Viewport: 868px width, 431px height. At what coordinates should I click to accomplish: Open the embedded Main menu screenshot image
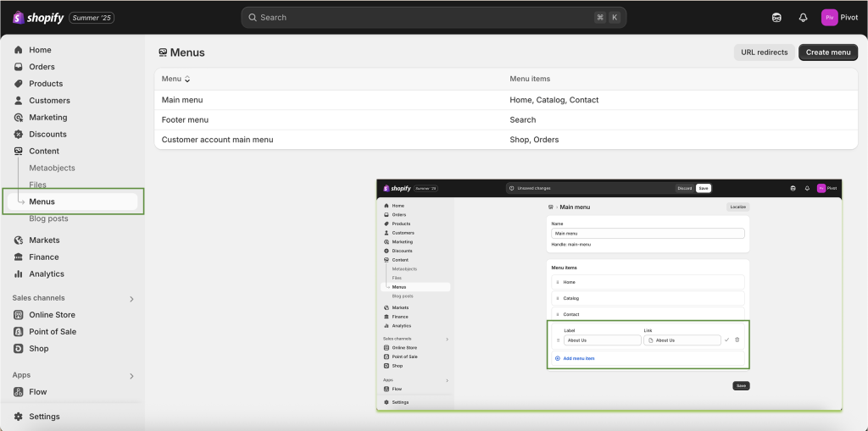(609, 295)
